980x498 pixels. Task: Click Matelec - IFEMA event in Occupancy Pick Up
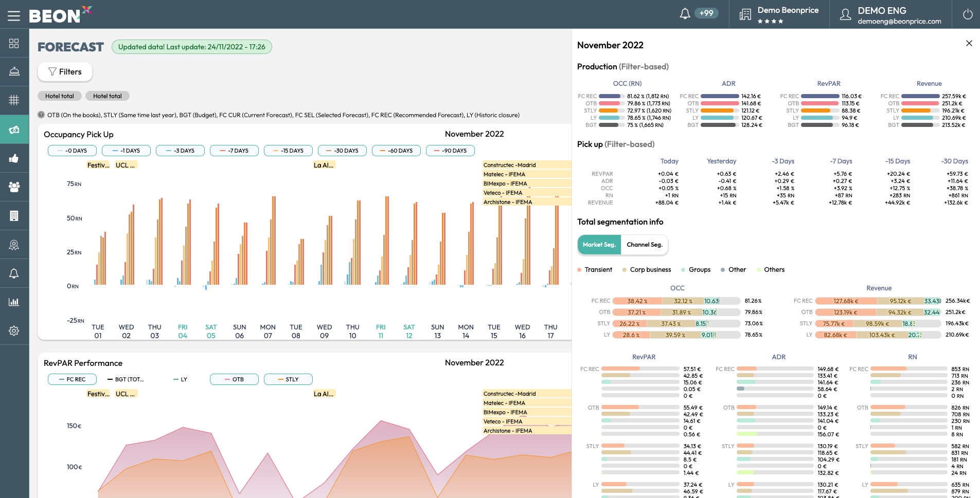(527, 174)
